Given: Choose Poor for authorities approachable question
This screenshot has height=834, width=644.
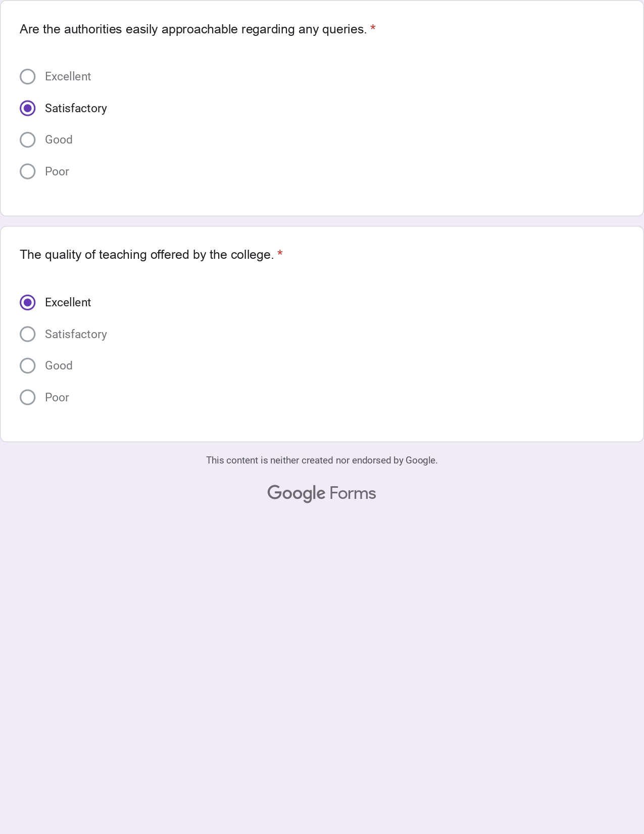Looking at the screenshot, I should tap(27, 171).
